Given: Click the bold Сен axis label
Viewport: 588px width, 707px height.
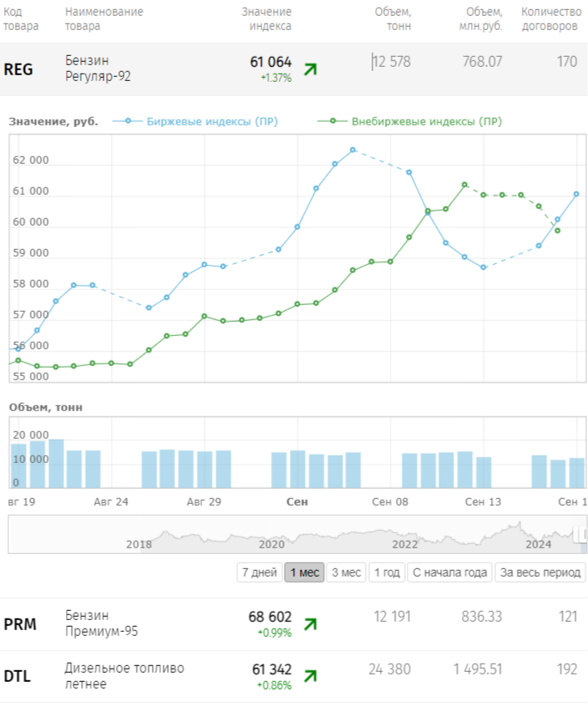Looking at the screenshot, I should pyautogui.click(x=297, y=502).
